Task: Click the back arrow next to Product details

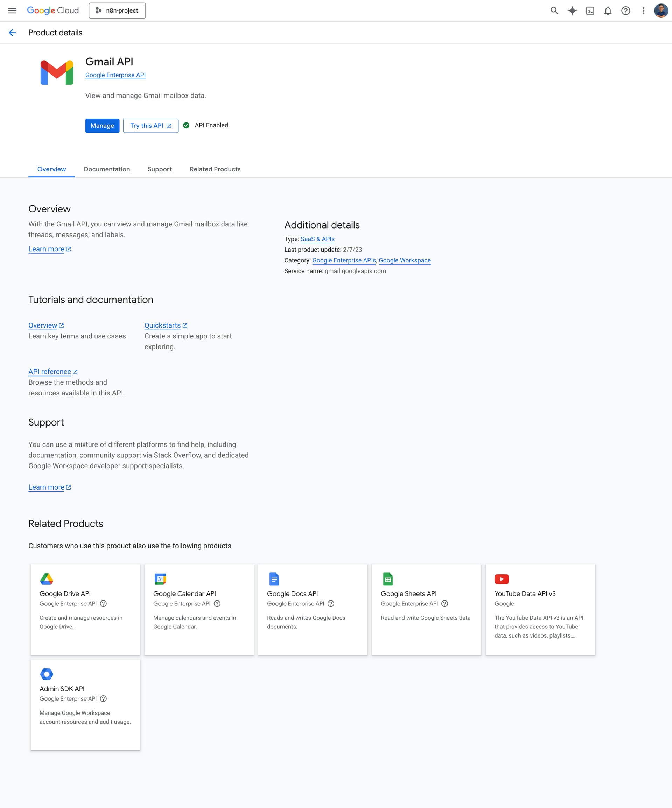Action: click(x=13, y=33)
